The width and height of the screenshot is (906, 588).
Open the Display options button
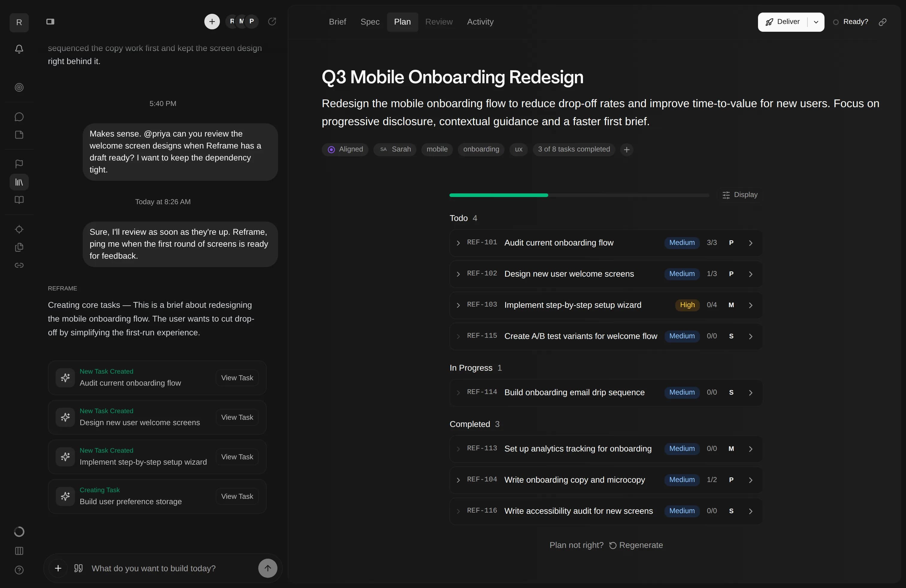[740, 195]
